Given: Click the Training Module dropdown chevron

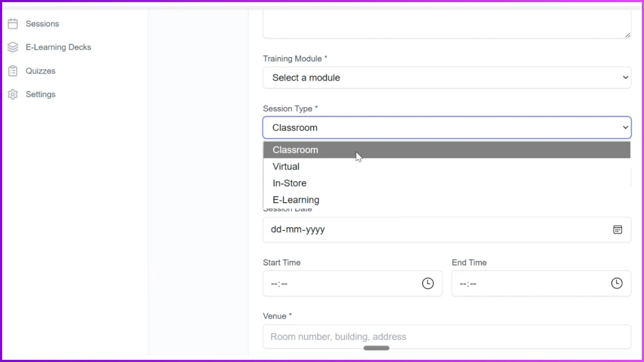Looking at the screenshot, I should click(x=625, y=77).
